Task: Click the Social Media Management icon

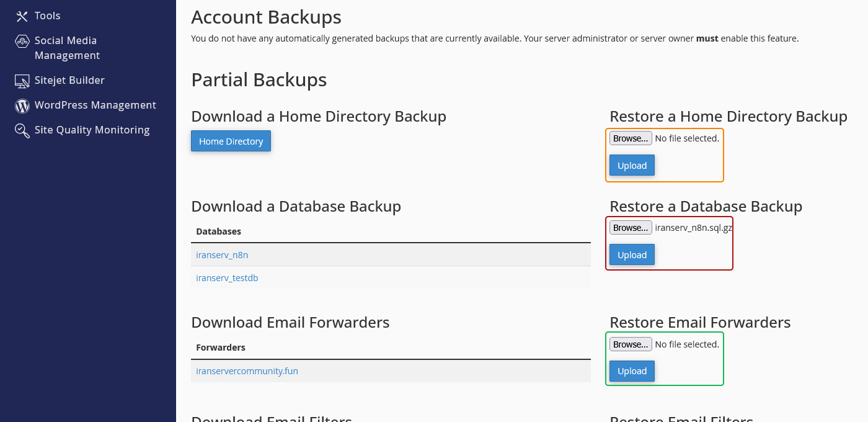Action: pos(22,42)
